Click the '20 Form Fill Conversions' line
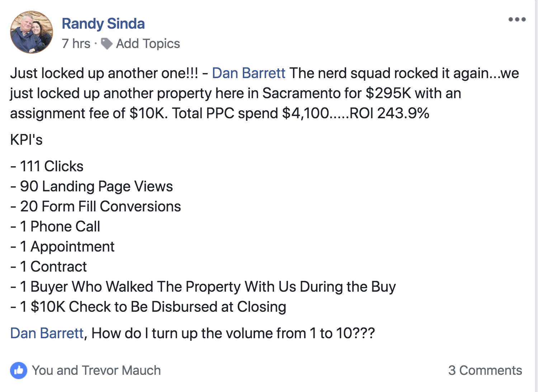 coord(95,206)
